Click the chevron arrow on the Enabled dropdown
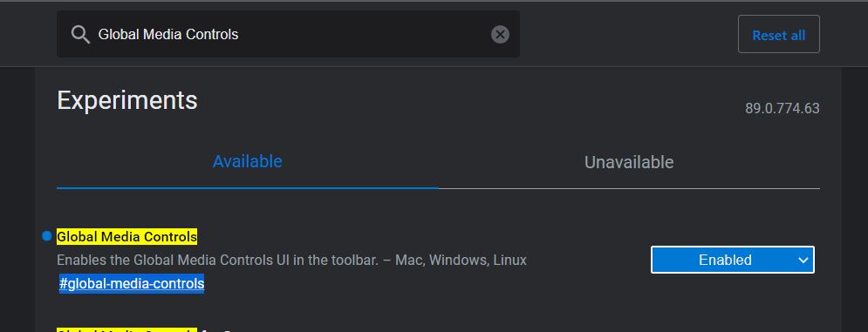The width and height of the screenshot is (868, 332). (x=803, y=260)
